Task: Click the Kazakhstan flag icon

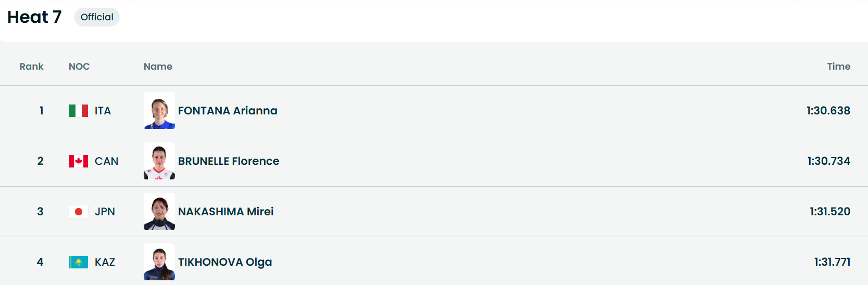Action: [x=79, y=262]
